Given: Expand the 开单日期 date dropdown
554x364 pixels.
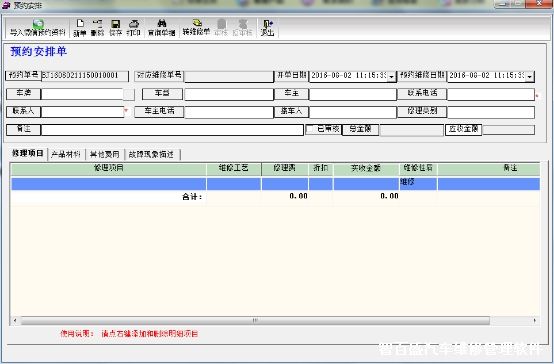Looking at the screenshot, I should pyautogui.click(x=391, y=76).
